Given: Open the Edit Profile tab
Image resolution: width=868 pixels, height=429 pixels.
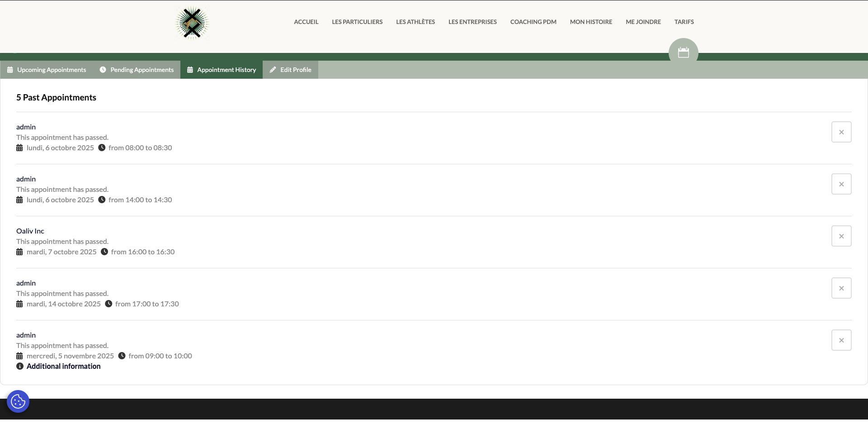Looking at the screenshot, I should coord(290,70).
